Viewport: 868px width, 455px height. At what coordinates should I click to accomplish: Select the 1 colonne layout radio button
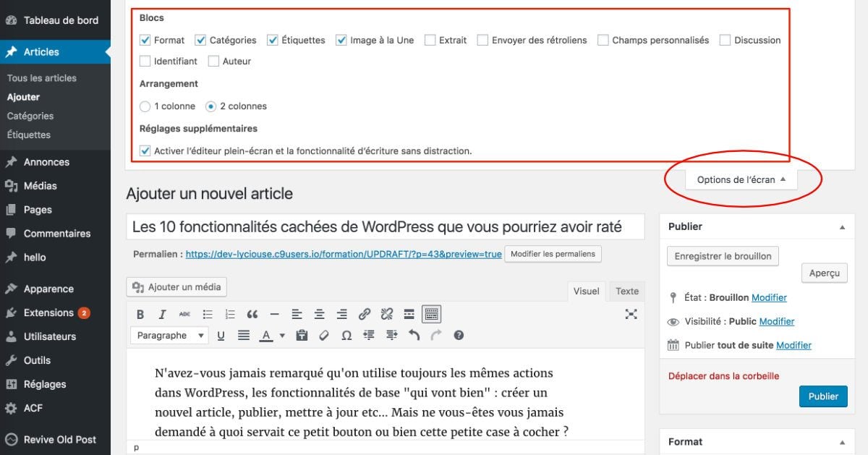[144, 106]
